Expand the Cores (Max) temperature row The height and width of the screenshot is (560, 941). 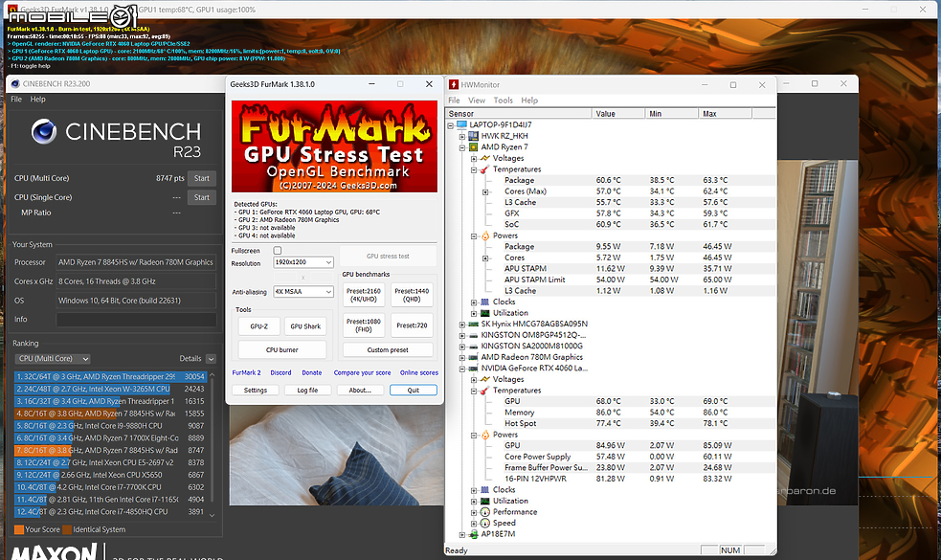pyautogui.click(x=485, y=192)
